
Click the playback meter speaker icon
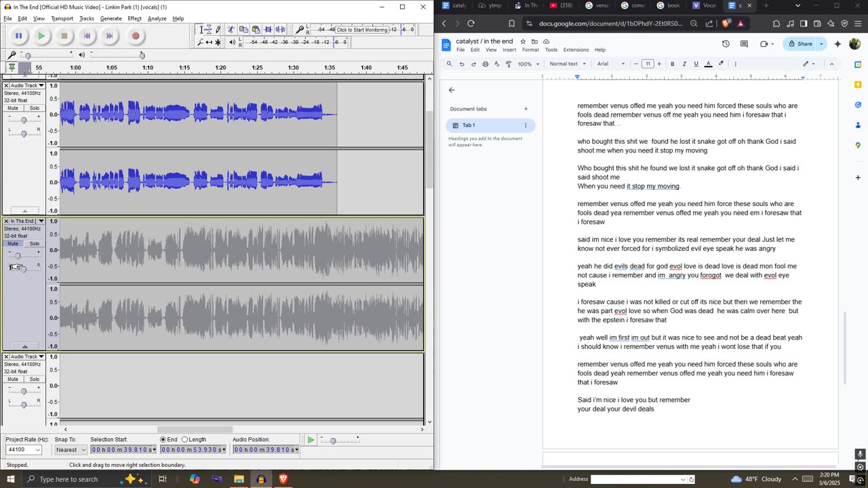[233, 42]
